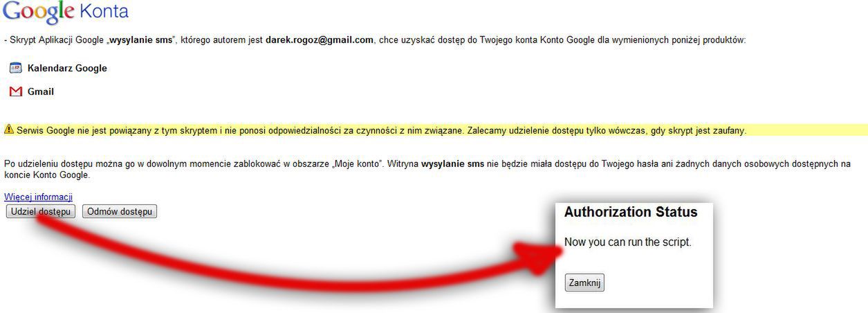Click the darek.rogoz@gmail.com author email
This screenshot has width=868, height=313.
[320, 40]
